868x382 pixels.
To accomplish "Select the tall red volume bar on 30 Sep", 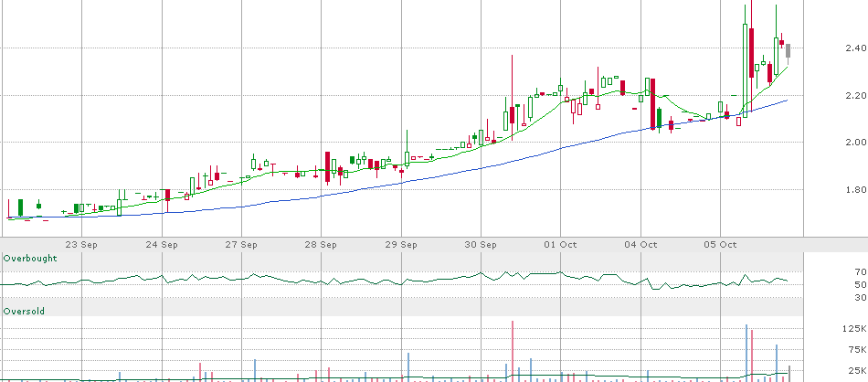I will (x=513, y=351).
